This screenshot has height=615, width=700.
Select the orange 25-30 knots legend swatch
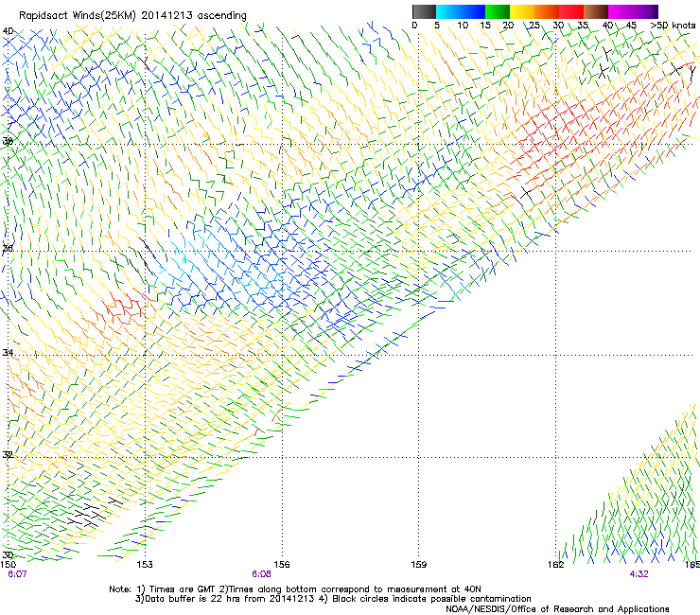[547, 11]
